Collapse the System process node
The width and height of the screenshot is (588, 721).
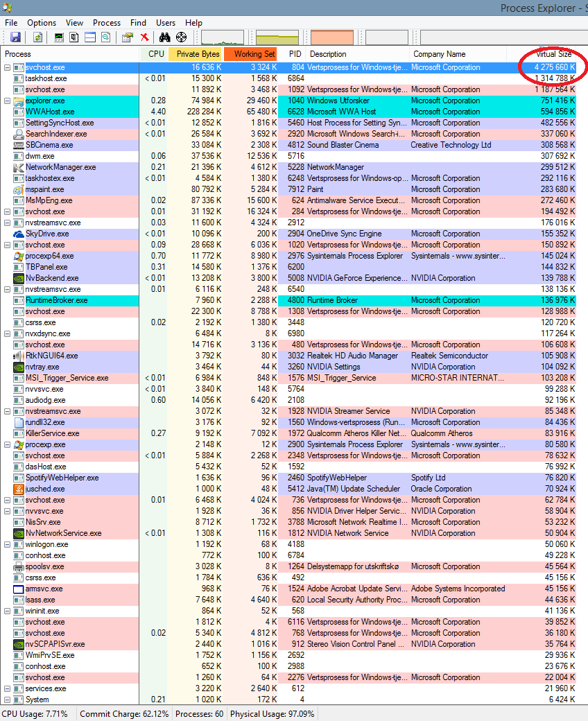tap(7, 700)
